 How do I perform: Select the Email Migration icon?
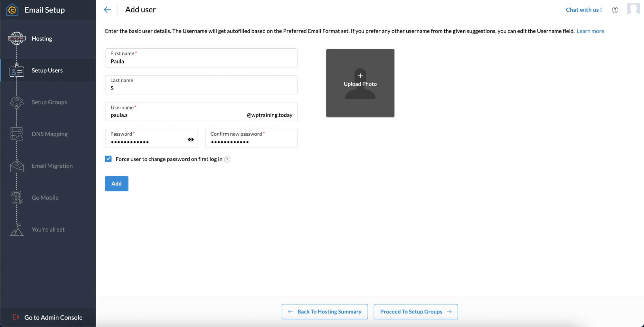(16, 166)
